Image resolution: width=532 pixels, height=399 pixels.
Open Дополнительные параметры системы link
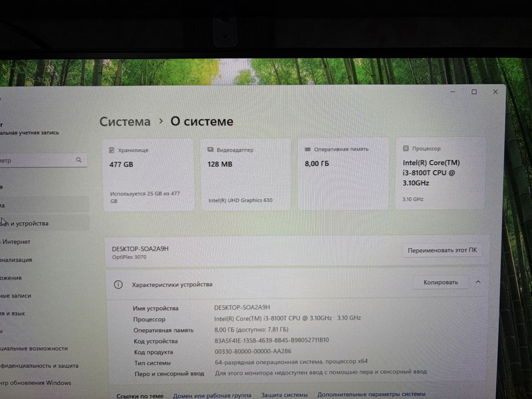click(x=371, y=394)
